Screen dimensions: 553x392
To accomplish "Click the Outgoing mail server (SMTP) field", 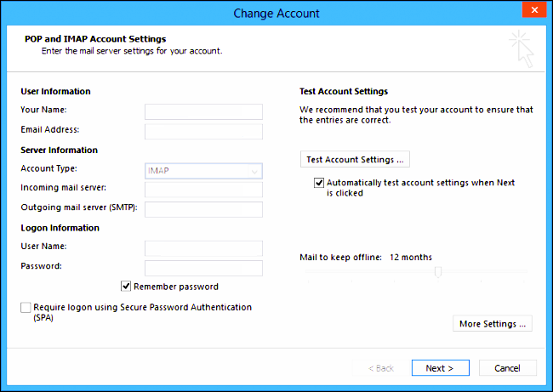I will pyautogui.click(x=203, y=209).
